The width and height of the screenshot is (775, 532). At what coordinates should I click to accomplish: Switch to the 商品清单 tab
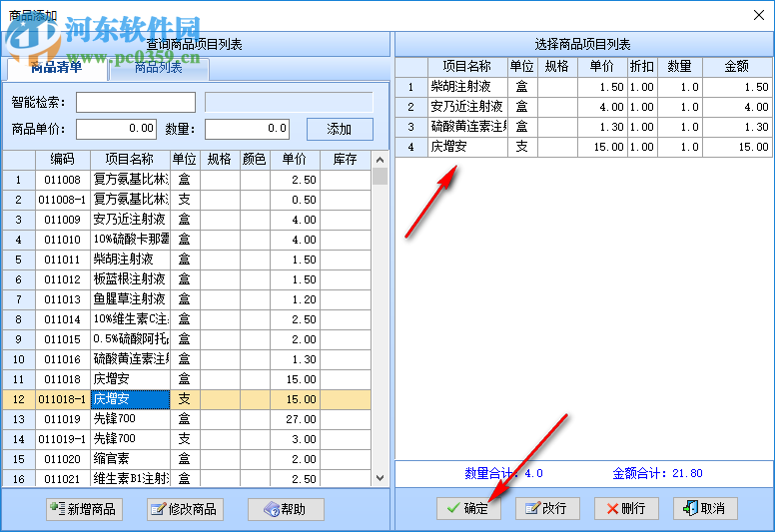pos(57,68)
